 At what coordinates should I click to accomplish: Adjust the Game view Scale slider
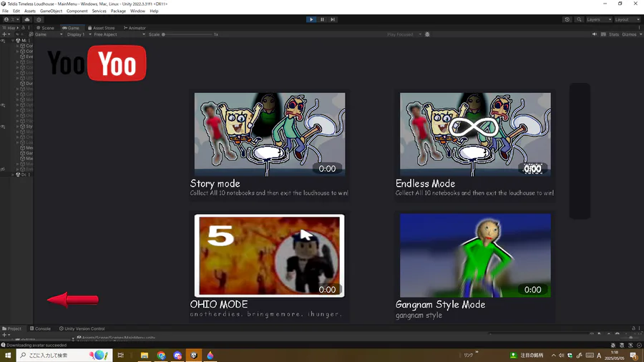coord(187,34)
